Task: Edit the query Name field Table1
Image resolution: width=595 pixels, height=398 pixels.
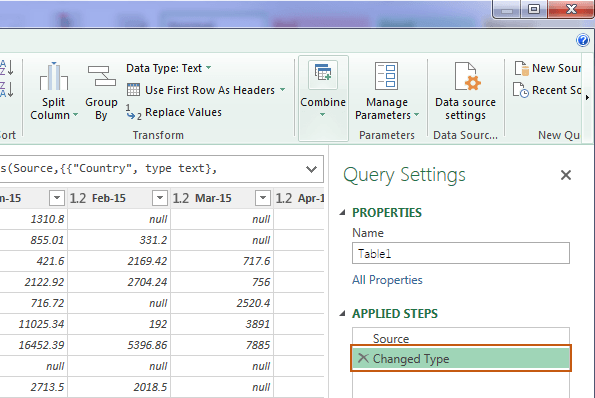Action: [461, 253]
